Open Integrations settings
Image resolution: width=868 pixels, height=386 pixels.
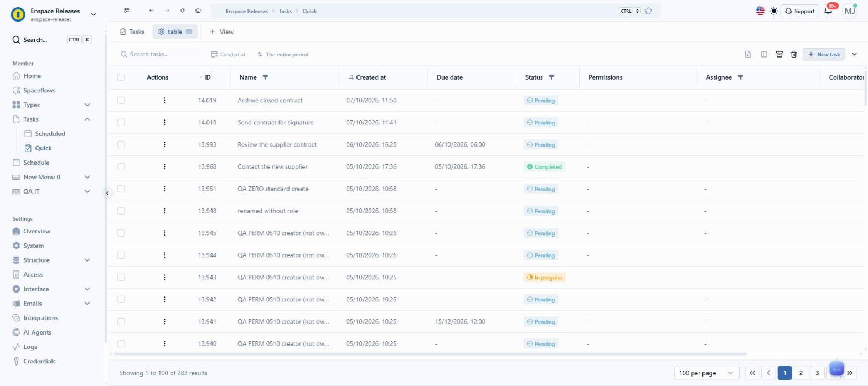pyautogui.click(x=40, y=318)
